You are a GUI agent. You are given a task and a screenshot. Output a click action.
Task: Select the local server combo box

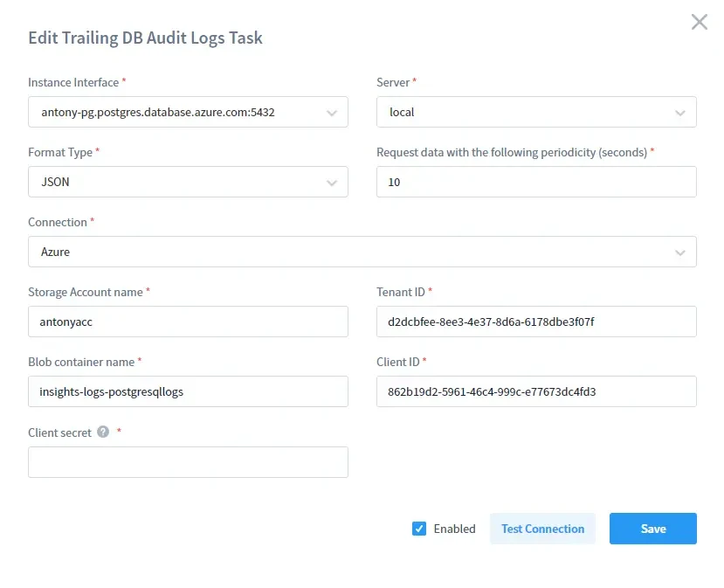[535, 112]
